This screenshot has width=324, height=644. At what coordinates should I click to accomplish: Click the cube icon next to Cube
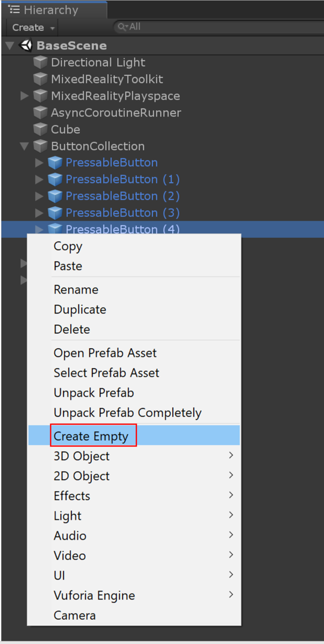(x=40, y=129)
